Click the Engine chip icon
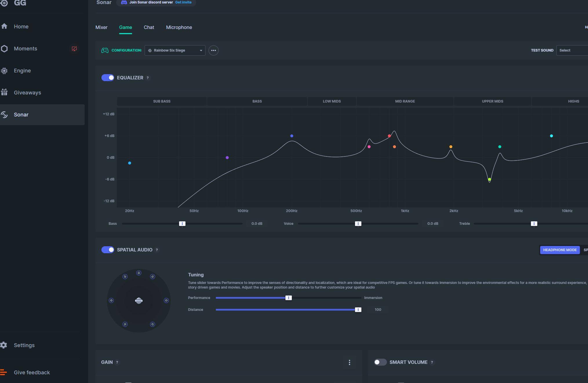The width and height of the screenshot is (588, 383). pos(4,71)
